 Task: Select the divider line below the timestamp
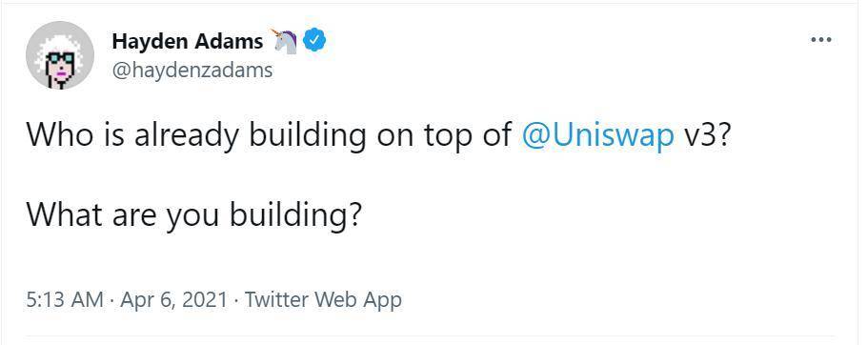point(430,335)
